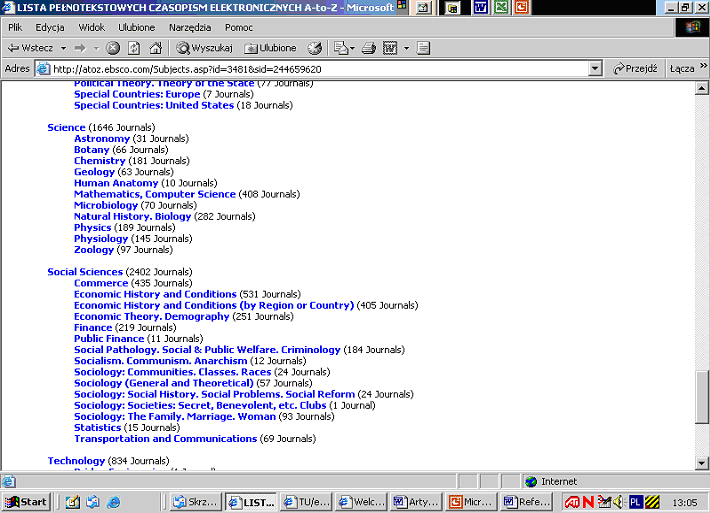This screenshot has width=710, height=513.
Task: Click the Mail toolbar icon
Action: click(x=342, y=48)
